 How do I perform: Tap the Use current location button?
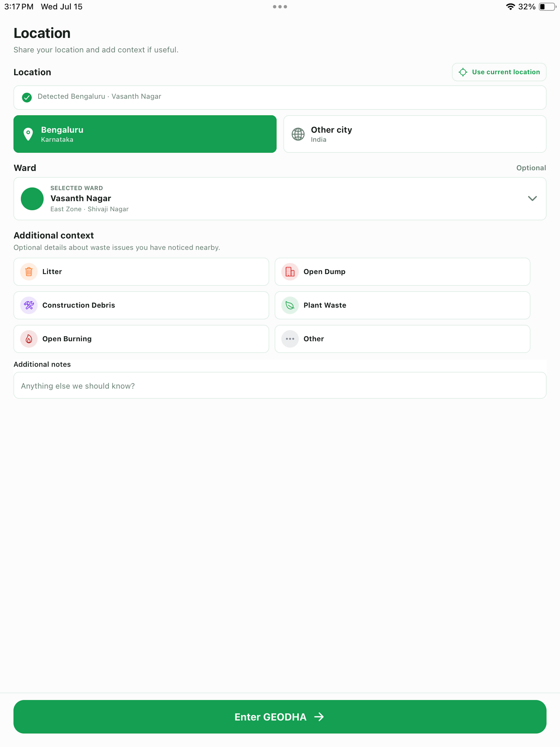coord(499,72)
